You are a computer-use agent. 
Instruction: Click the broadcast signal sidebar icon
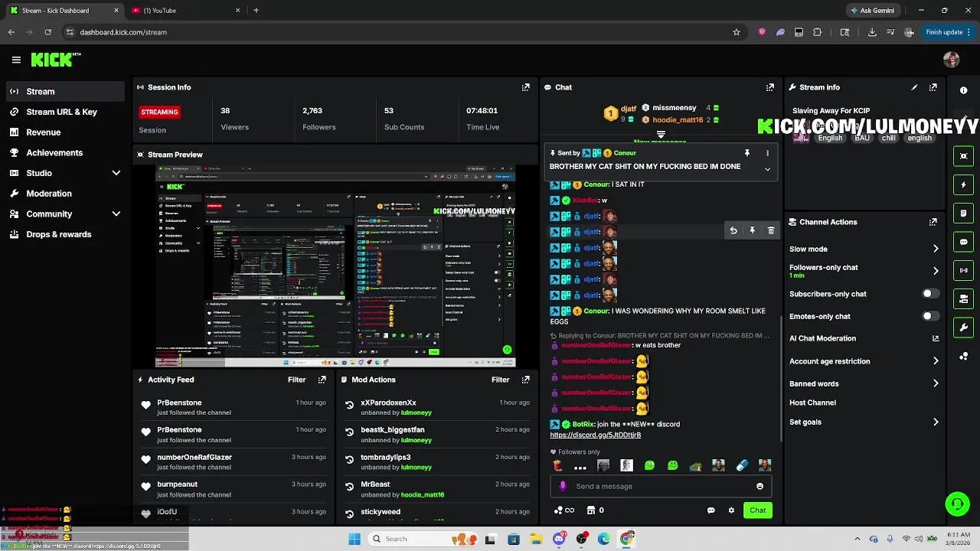(x=963, y=270)
